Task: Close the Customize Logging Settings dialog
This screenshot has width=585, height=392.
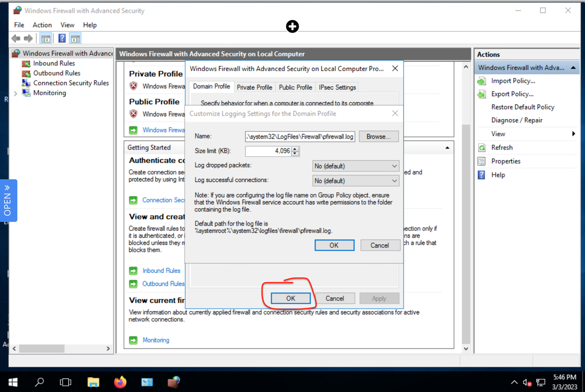Action: pyautogui.click(x=395, y=113)
